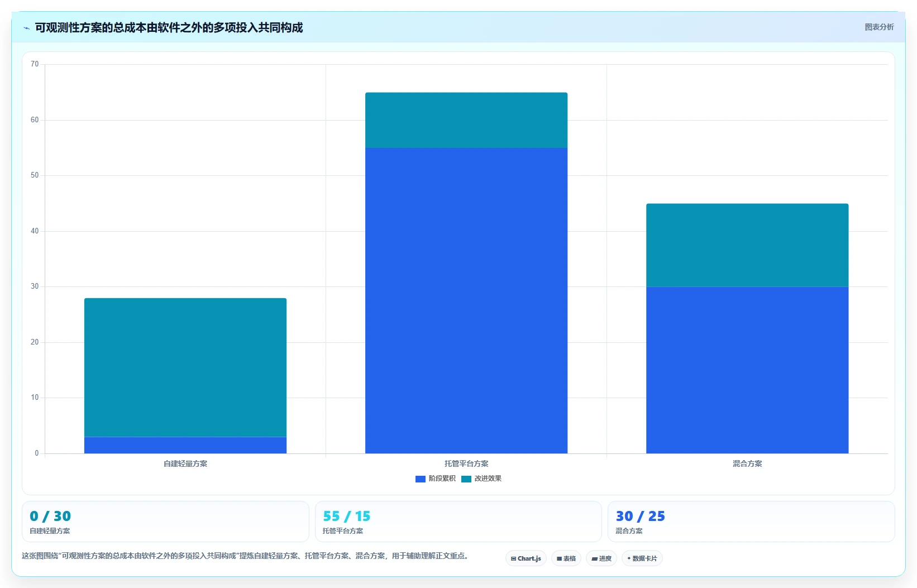Click the 自建轻量方案 caption in the first card
The height and width of the screenshot is (588, 917).
50,531
